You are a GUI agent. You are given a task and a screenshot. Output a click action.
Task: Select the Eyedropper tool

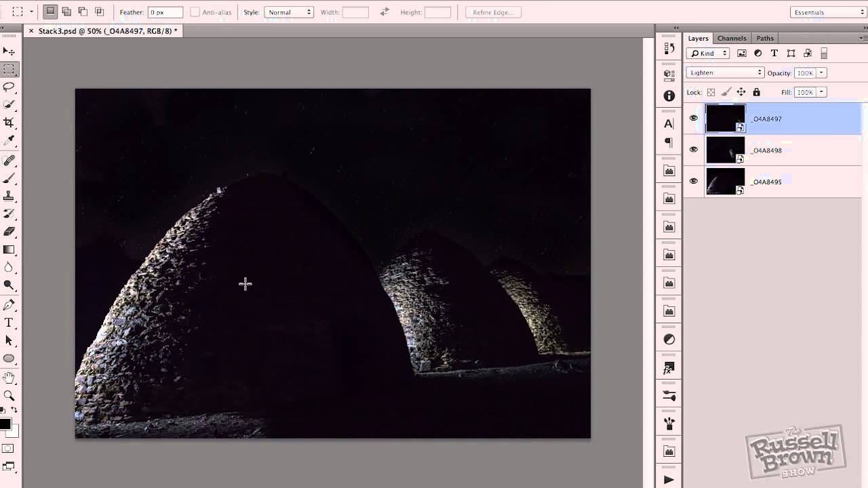coord(9,140)
